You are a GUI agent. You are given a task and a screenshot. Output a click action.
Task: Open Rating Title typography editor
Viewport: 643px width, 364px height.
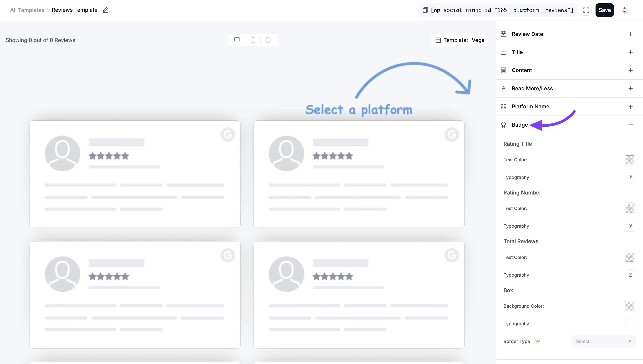(x=630, y=177)
